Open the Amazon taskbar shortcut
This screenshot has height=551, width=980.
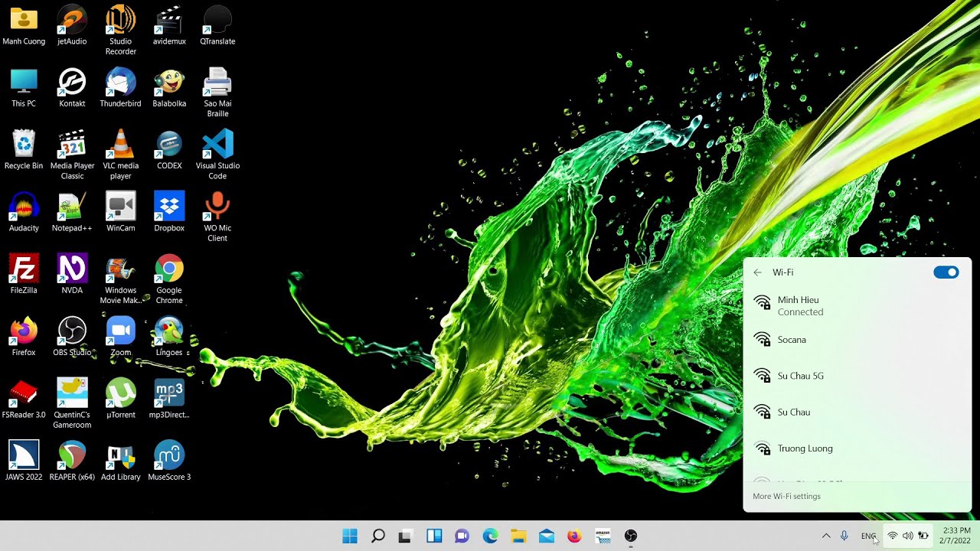pyautogui.click(x=603, y=536)
